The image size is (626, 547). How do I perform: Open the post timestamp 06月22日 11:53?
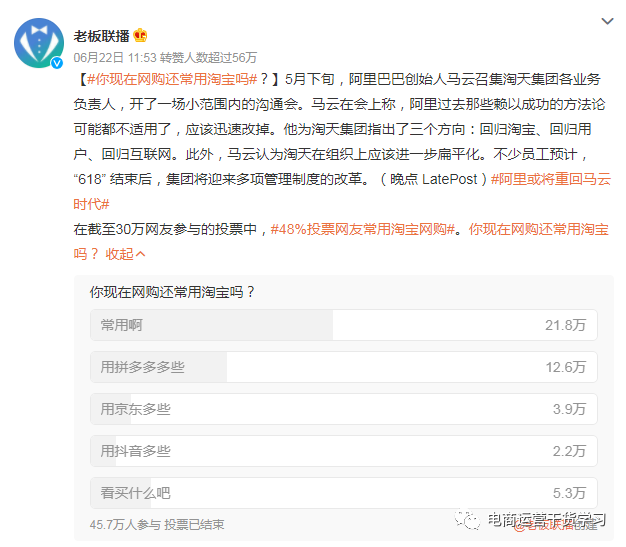[x=115, y=57]
